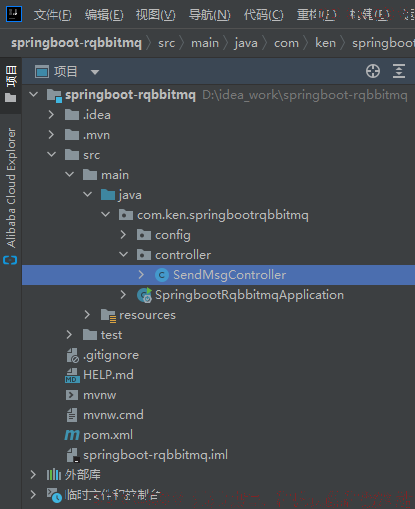Image resolution: width=415 pixels, height=509 pixels.
Task: Click the collapse all icon in the project panel
Action: pyautogui.click(x=399, y=71)
